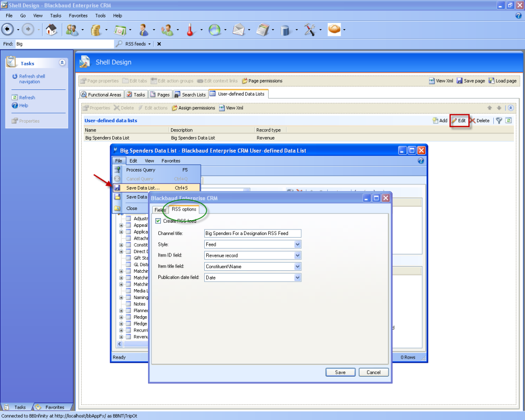
Task: Open the Publication date field dropdown
Action: click(x=298, y=277)
